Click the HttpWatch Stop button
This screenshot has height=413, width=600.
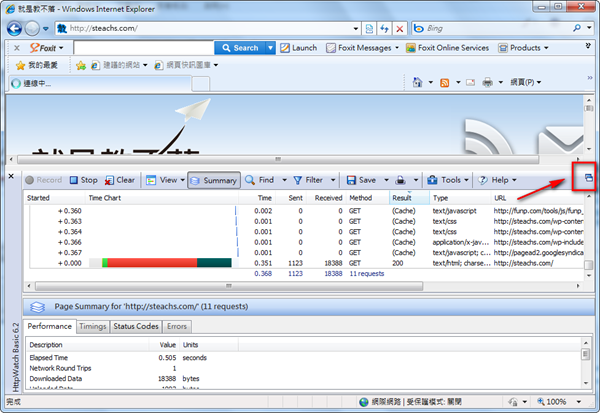pyautogui.click(x=83, y=180)
